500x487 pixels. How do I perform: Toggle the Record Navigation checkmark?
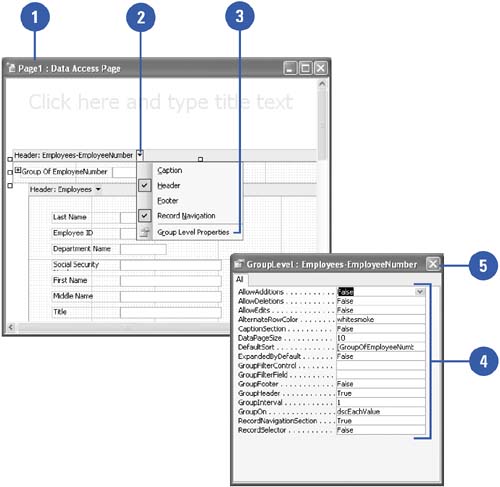pyautogui.click(x=145, y=216)
